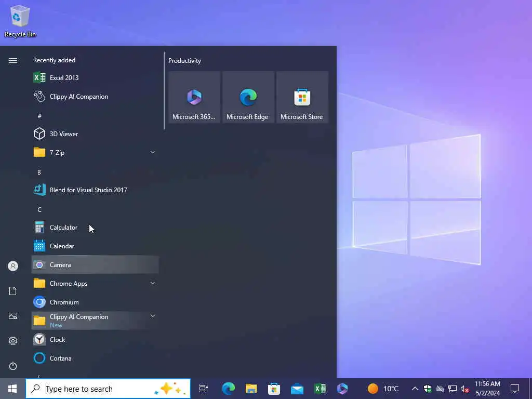532x399 pixels.
Task: Open the user account icon
Action: (13, 266)
